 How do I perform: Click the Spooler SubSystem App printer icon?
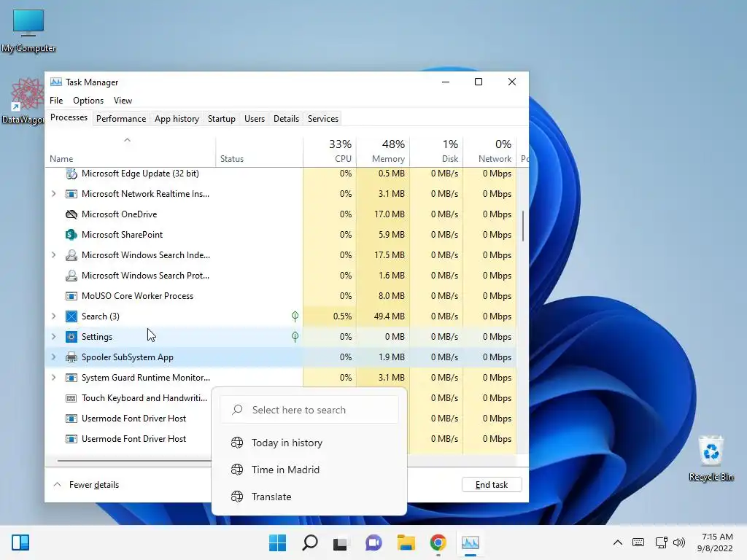pyautogui.click(x=71, y=357)
